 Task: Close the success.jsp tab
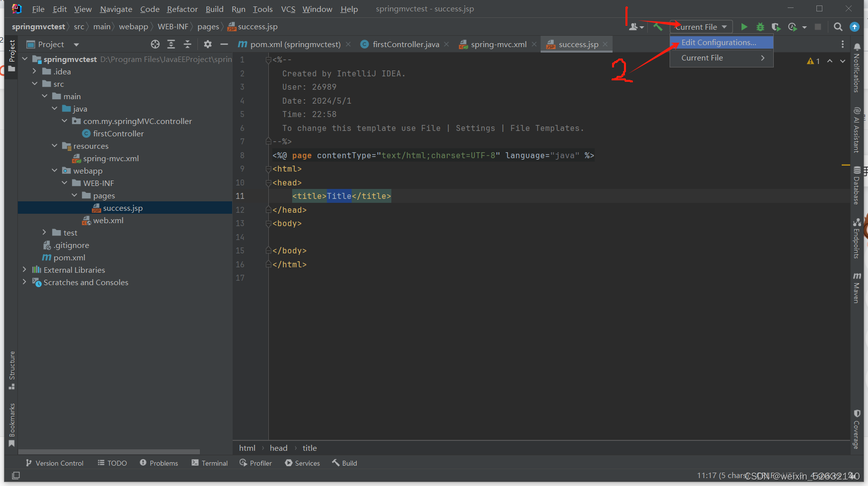tap(605, 44)
